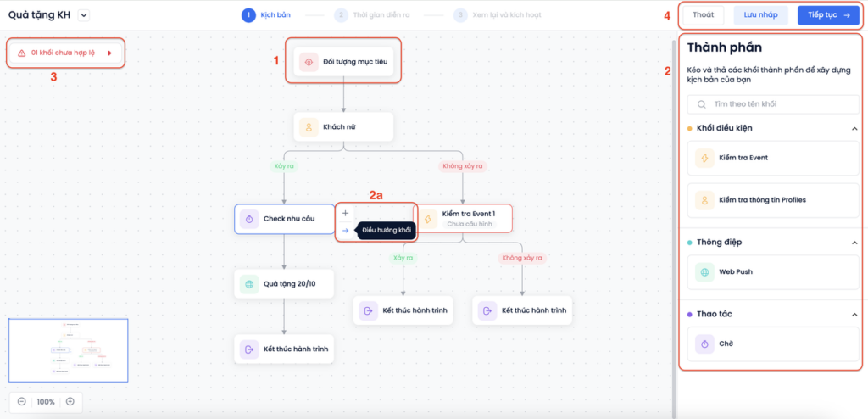Image resolution: width=868 pixels, height=419 pixels.
Task: Click the target icon in Đối tượng mục tiêu block
Action: 309,62
